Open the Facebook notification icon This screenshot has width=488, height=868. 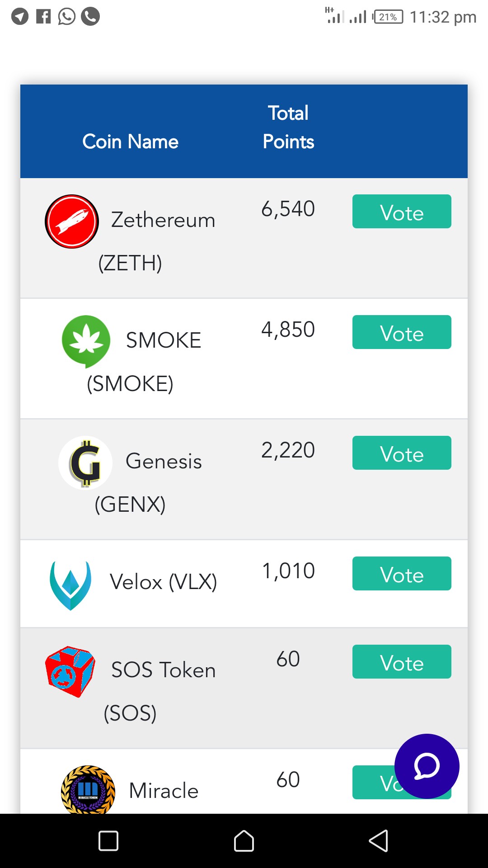click(x=43, y=17)
